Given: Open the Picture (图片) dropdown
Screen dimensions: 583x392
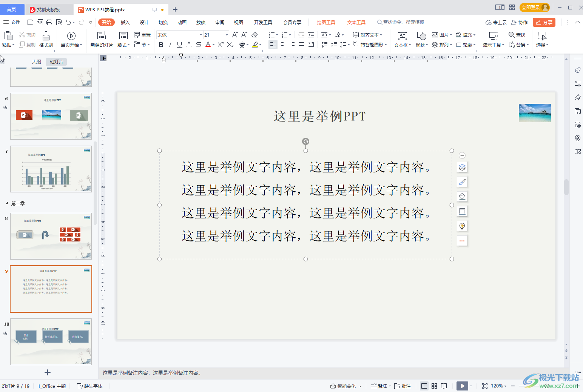Looking at the screenshot, I should (442, 35).
